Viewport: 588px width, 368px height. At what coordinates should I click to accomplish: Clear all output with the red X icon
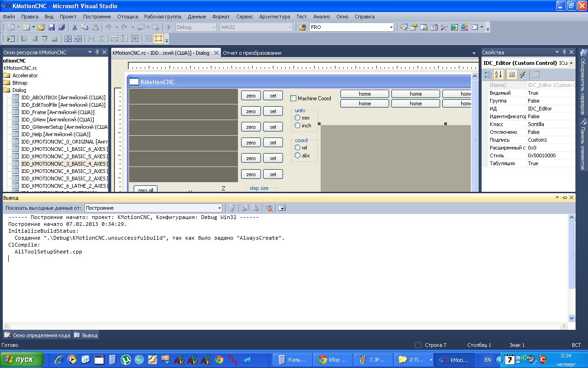point(269,208)
